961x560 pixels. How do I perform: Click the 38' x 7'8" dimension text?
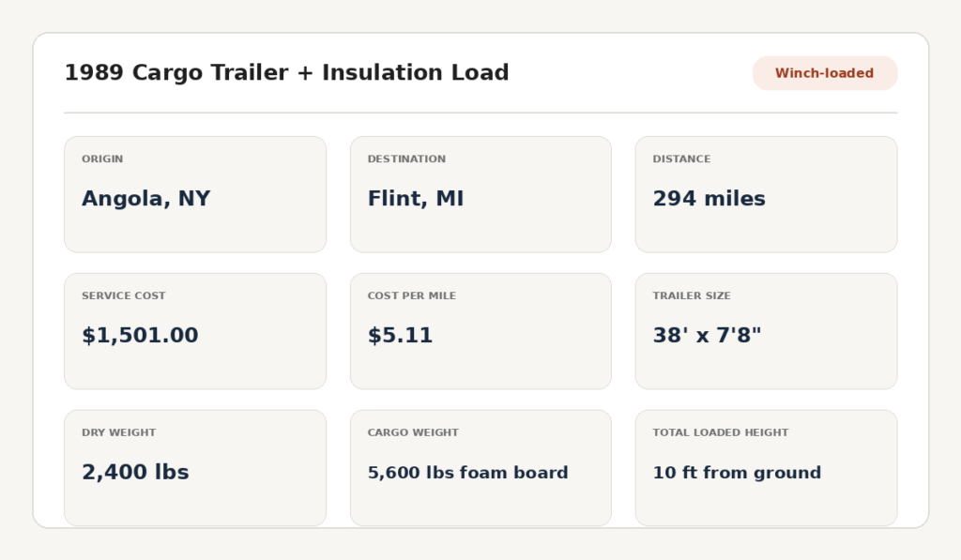click(708, 335)
